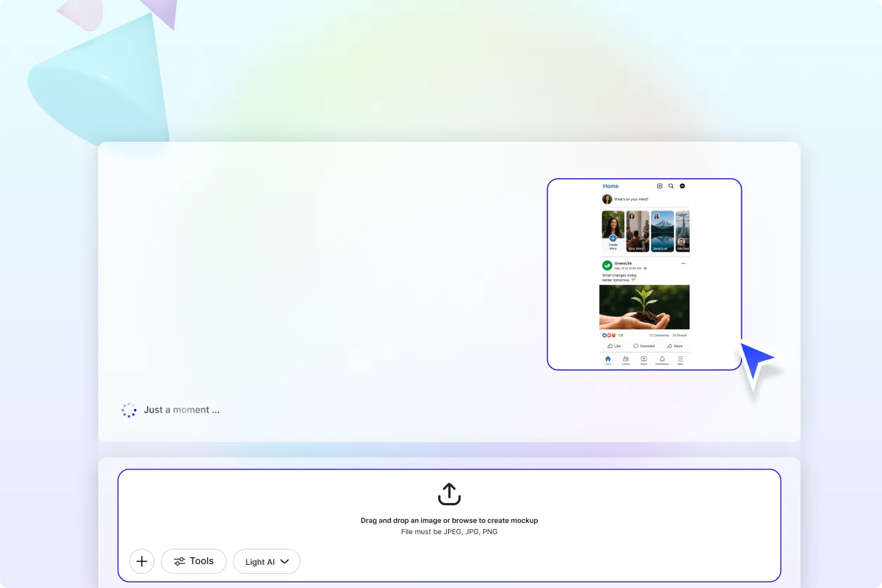Click the Share button on the post
The image size is (882, 588).
675,346
